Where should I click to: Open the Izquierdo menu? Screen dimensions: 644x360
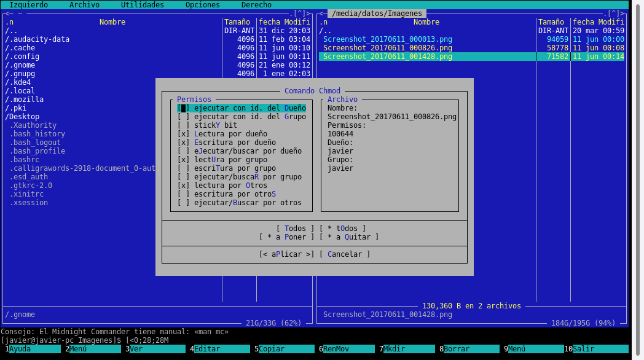point(28,5)
